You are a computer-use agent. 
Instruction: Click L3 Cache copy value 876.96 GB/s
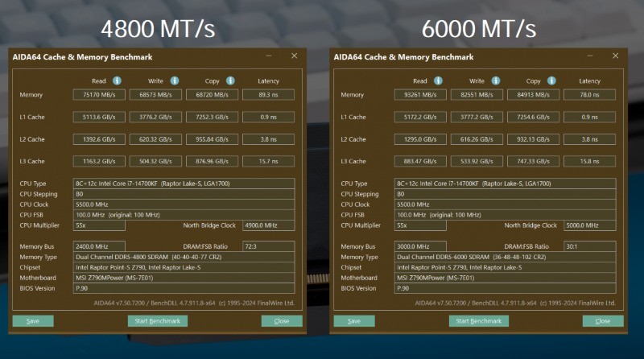point(212,161)
